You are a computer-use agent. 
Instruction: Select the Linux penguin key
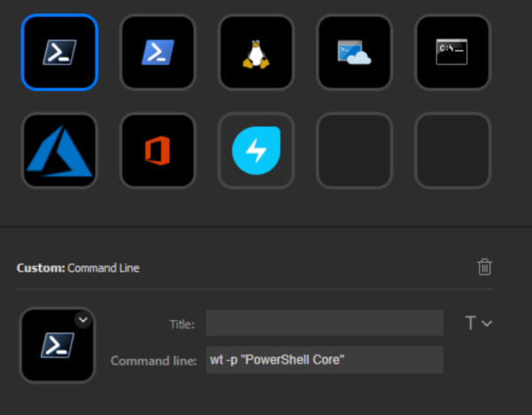pos(256,52)
